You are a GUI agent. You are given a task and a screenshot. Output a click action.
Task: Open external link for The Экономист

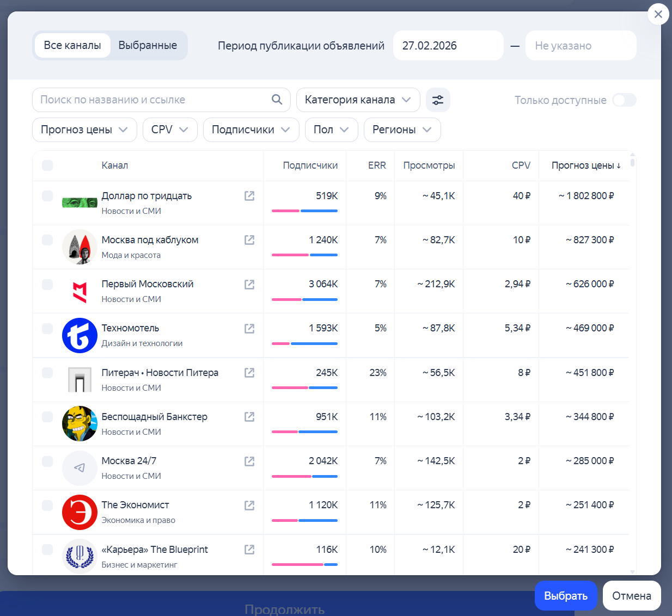click(x=249, y=505)
